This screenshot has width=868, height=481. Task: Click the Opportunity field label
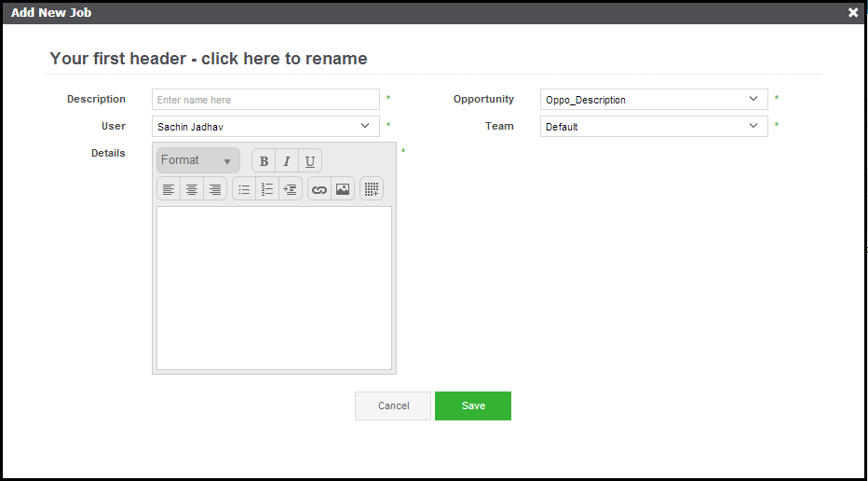[x=483, y=99]
